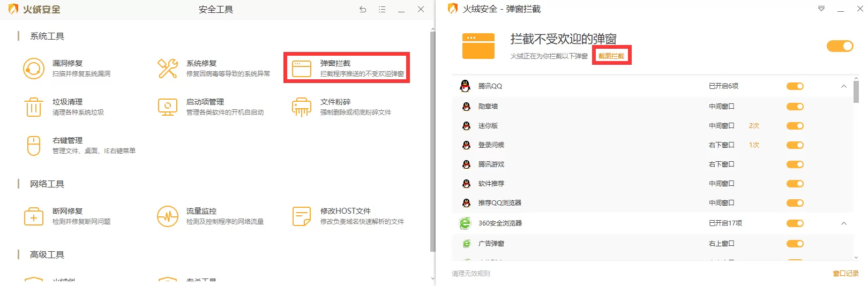Click the 广告弹窗 row browser icon
Image resolution: width=868 pixels, height=286 pixels.
coord(466,244)
